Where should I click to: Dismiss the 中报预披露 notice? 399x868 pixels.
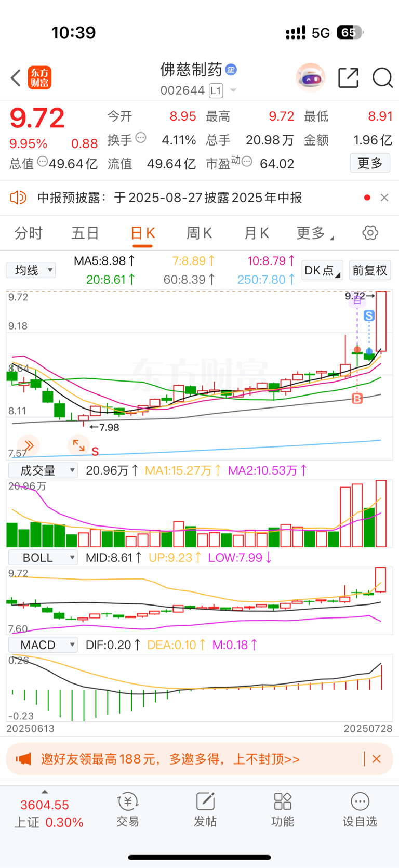[x=384, y=198]
